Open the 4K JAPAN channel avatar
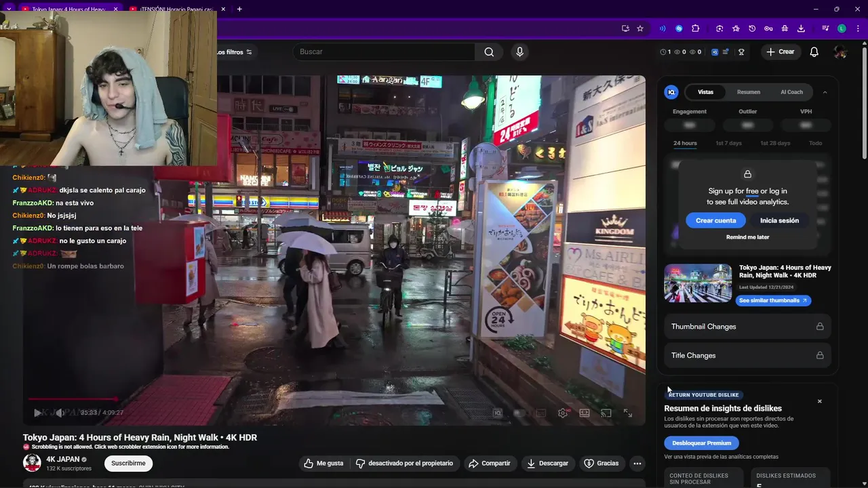868x488 pixels. (x=32, y=463)
